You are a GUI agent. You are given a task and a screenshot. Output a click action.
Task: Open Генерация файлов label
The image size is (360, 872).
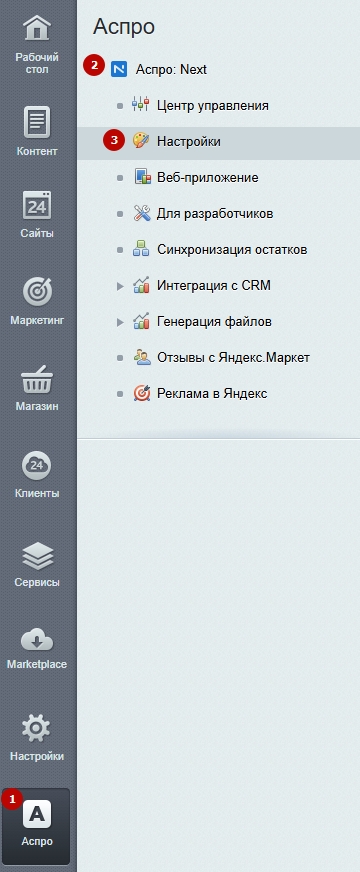coord(214,322)
